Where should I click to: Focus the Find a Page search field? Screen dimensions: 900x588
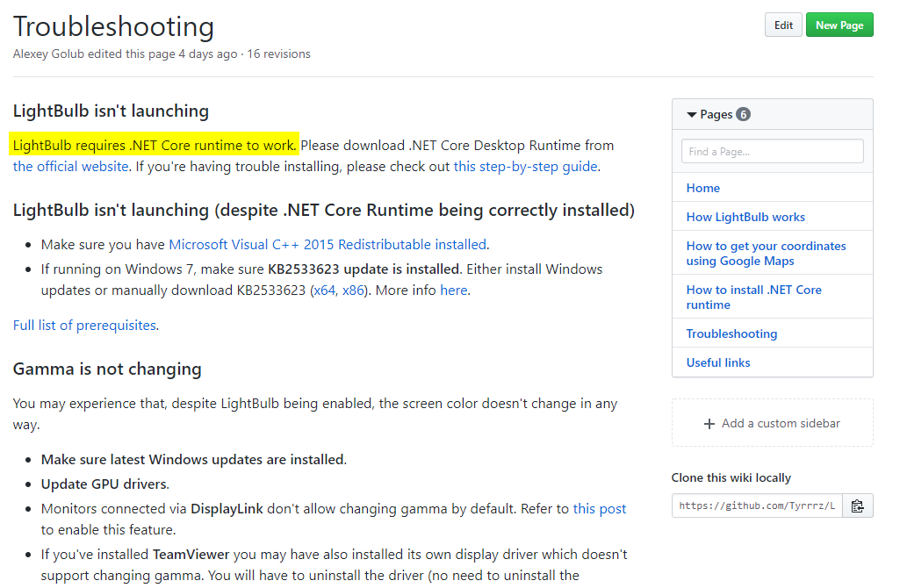772,152
